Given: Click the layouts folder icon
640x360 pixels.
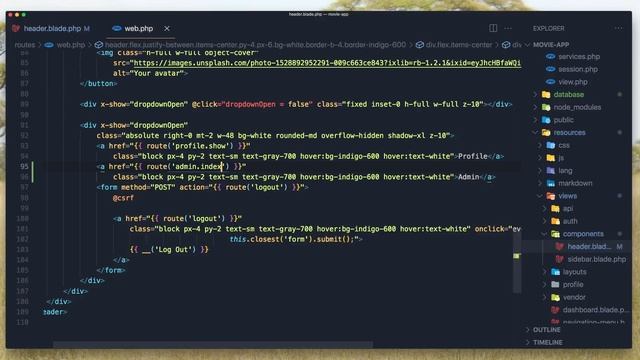Looking at the screenshot, I should click(x=555, y=272).
